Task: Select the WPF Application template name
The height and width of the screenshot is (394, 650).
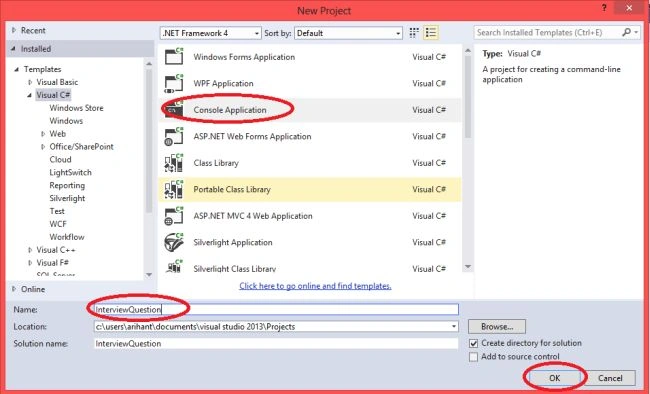Action: [223, 83]
